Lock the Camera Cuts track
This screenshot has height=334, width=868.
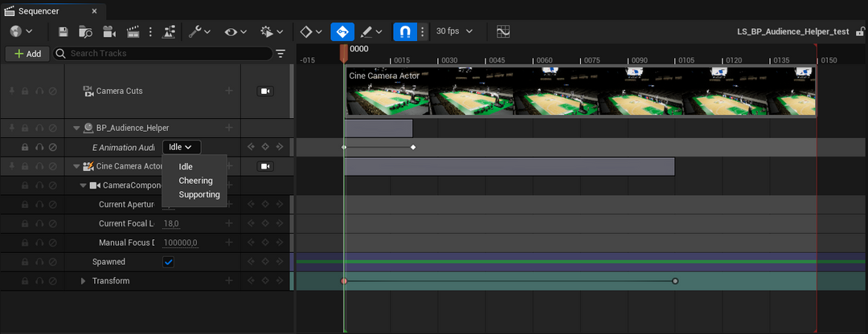[25, 91]
